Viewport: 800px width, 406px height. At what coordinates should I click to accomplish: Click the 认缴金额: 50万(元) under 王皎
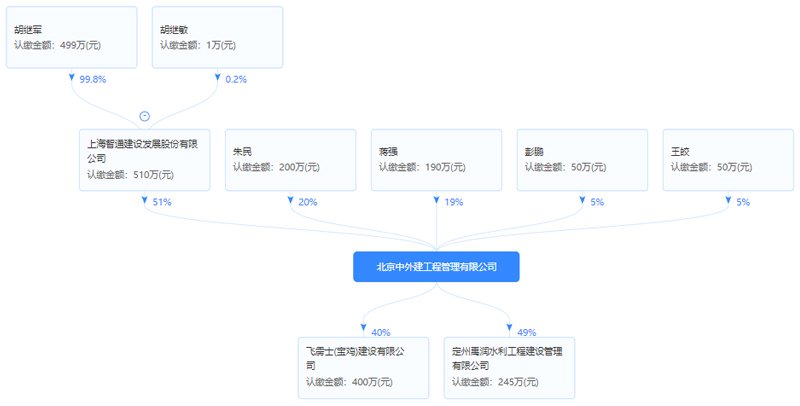tap(711, 167)
